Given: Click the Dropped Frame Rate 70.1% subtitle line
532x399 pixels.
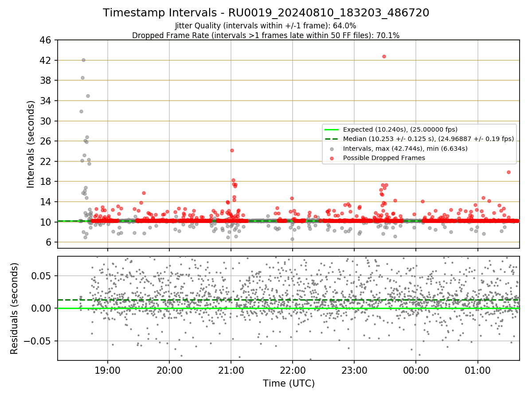Looking at the screenshot, I should pos(266,35).
